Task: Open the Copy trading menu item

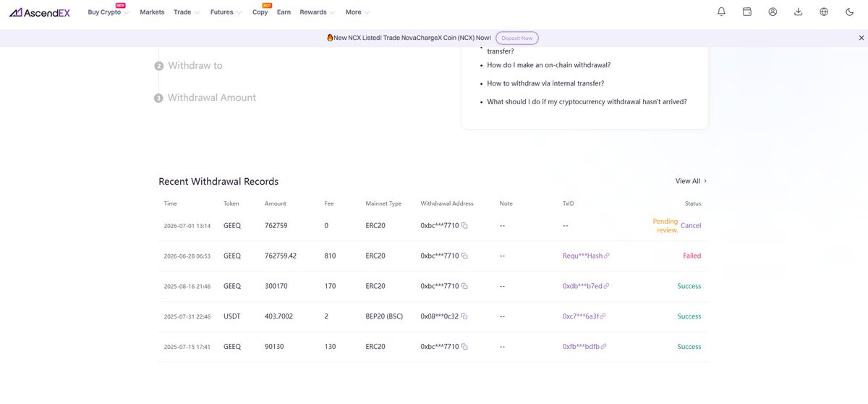Action: coord(260,12)
